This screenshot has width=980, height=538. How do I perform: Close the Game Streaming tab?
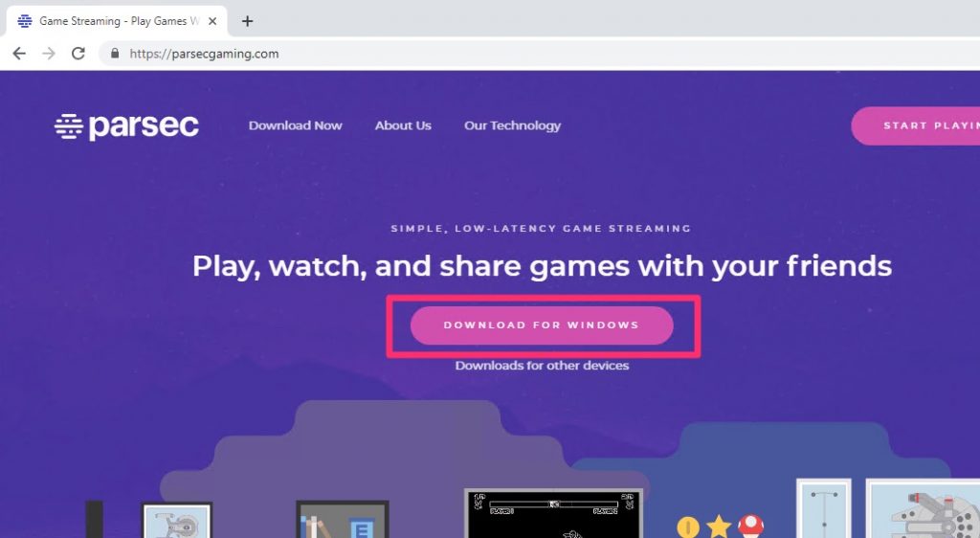click(x=212, y=21)
